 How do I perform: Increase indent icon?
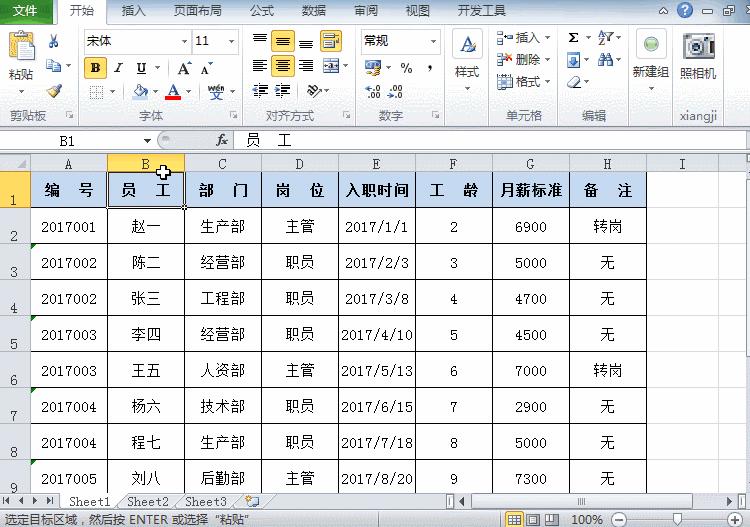[282, 90]
